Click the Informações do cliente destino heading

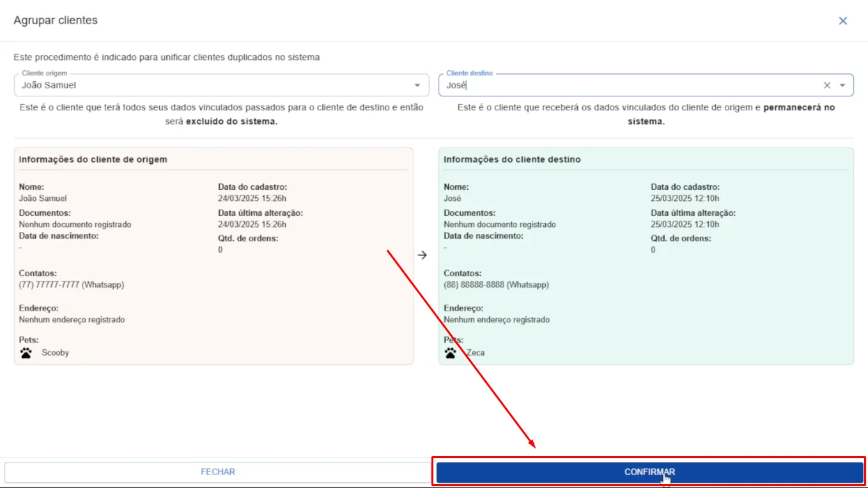pyautogui.click(x=513, y=160)
